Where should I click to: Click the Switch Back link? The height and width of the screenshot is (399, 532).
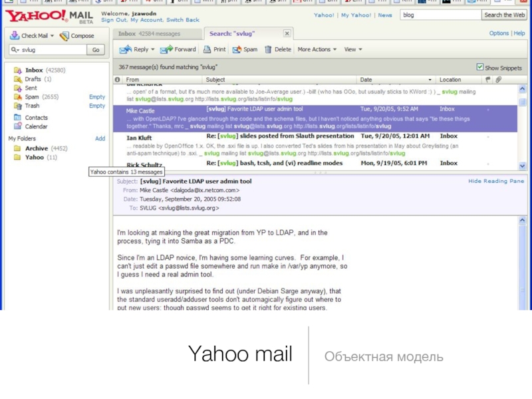182,20
